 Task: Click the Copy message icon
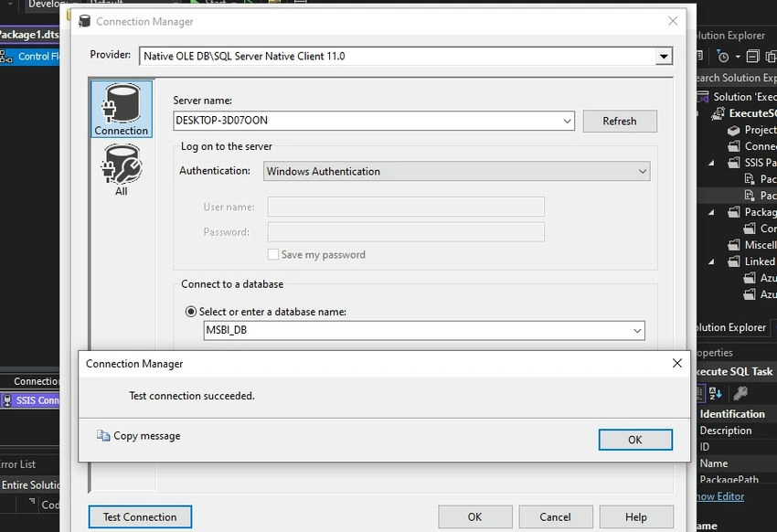coord(103,435)
